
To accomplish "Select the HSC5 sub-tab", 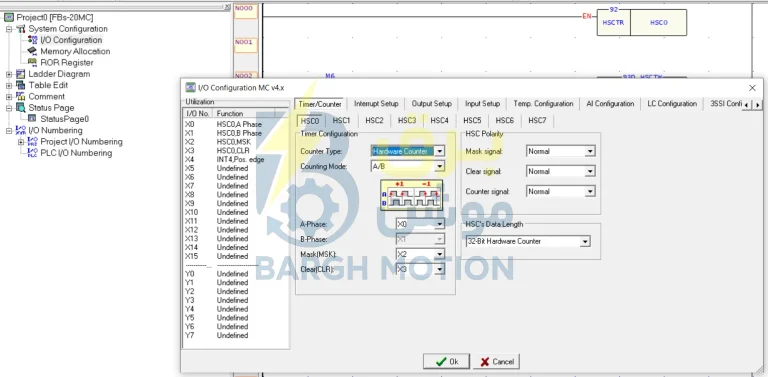I will coord(472,120).
